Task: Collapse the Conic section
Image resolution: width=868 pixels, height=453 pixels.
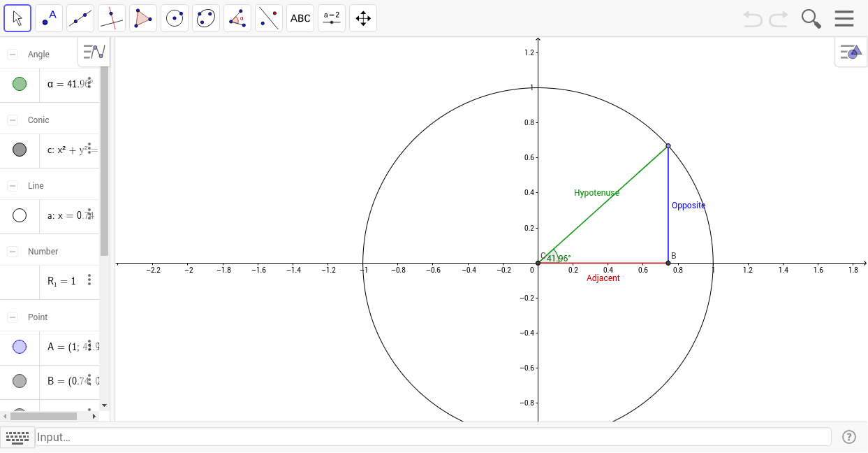Action: click(11, 120)
